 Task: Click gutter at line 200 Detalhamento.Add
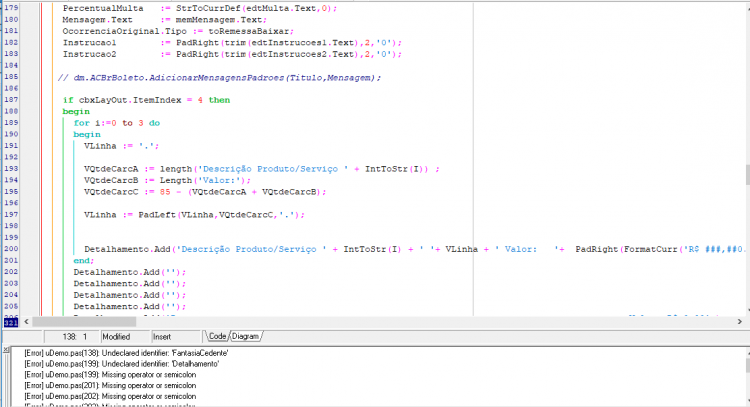point(11,249)
